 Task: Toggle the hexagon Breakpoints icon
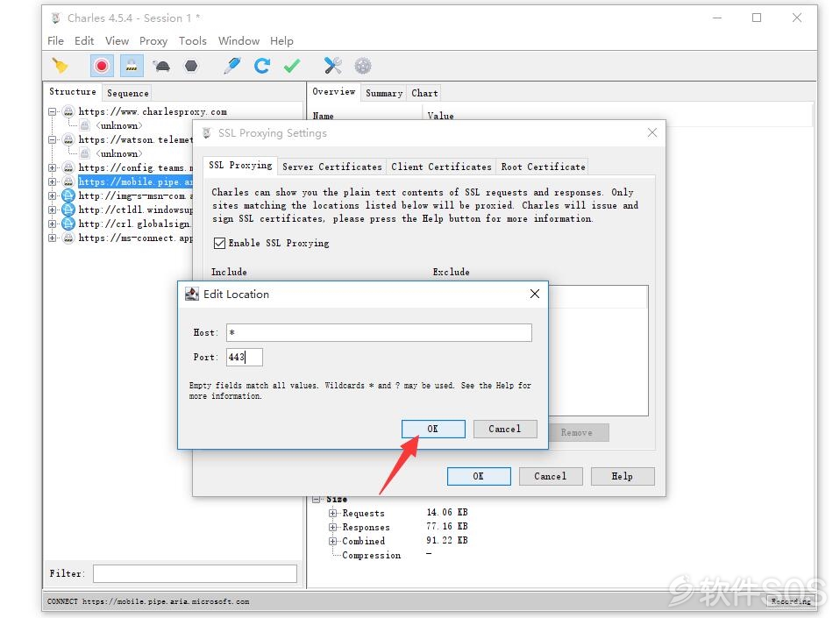tap(191, 66)
